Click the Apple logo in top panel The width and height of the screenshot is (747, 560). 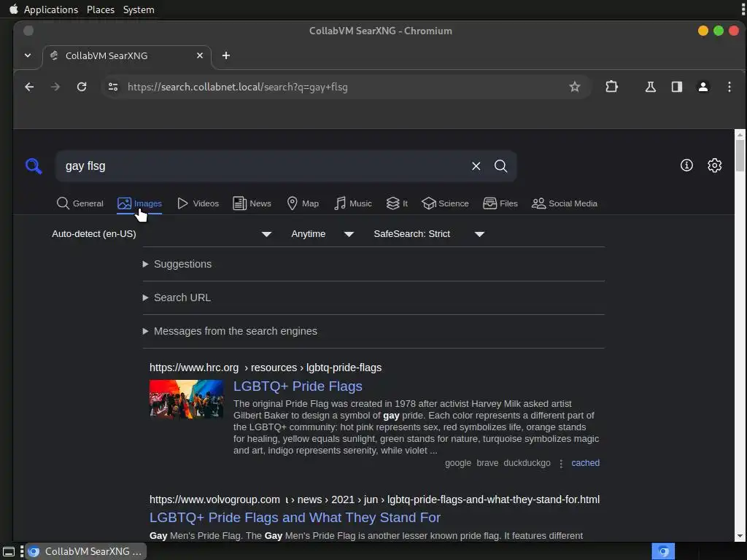(13, 9)
